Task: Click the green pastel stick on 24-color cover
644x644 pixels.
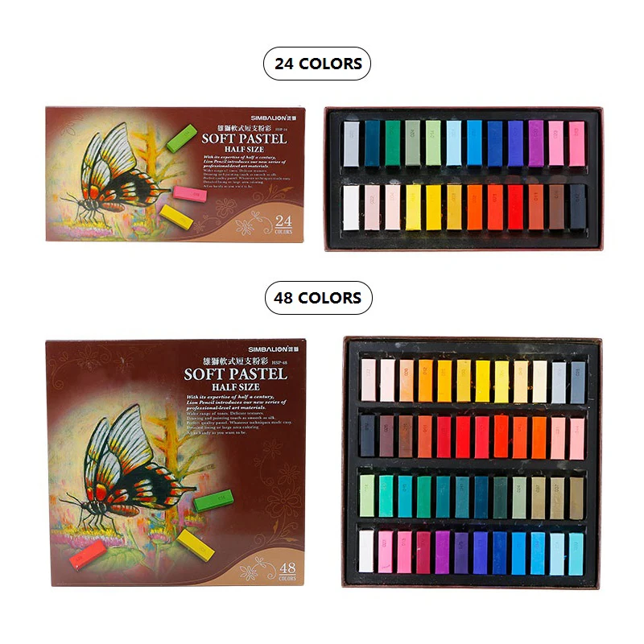Action: 182,138
